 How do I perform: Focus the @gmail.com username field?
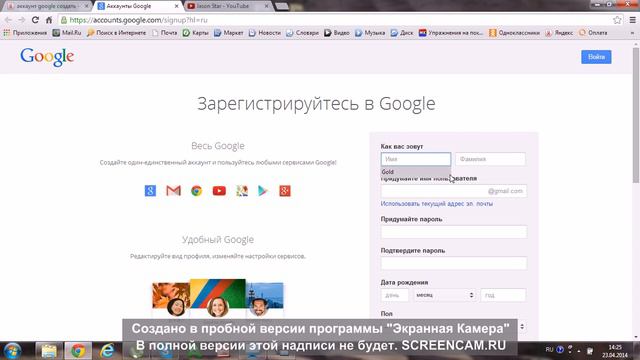click(453, 191)
